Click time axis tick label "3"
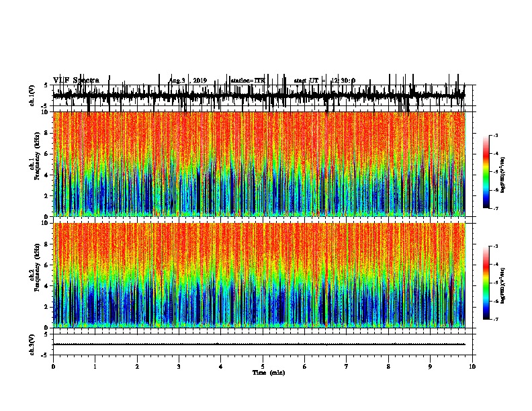Screen dimensions: 532x411 (179, 367)
